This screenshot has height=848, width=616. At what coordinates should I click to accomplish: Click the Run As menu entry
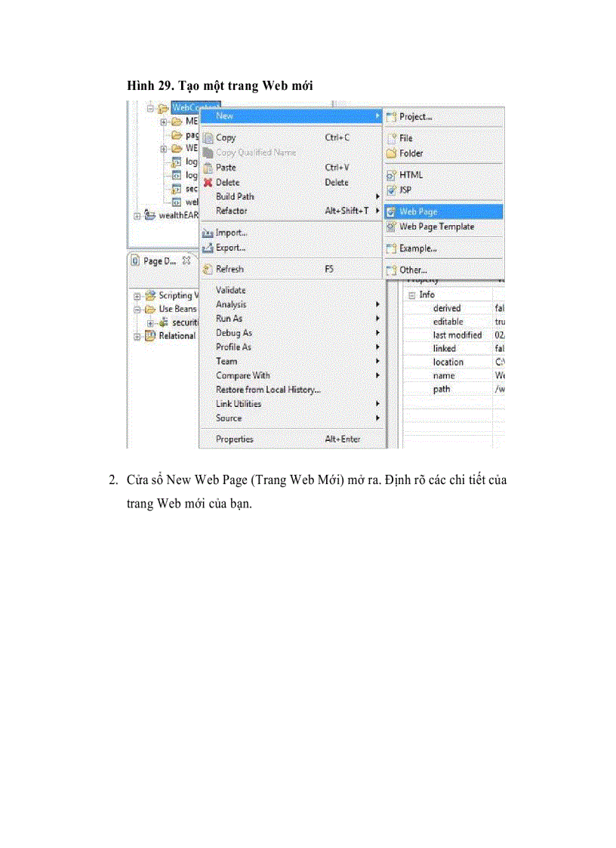point(229,319)
